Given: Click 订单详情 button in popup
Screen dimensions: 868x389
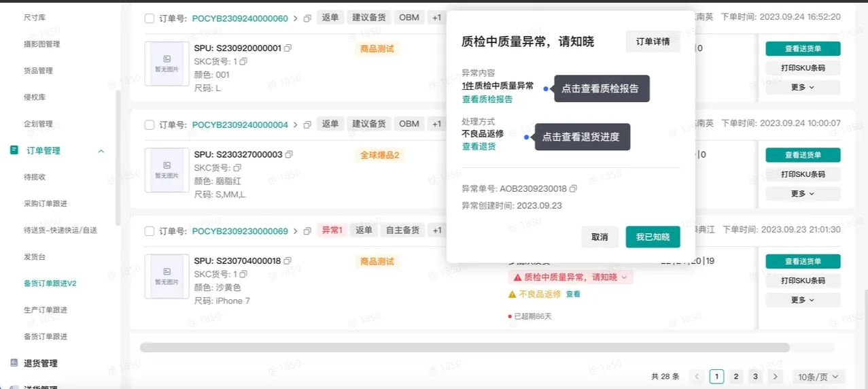Looking at the screenshot, I should coord(653,41).
